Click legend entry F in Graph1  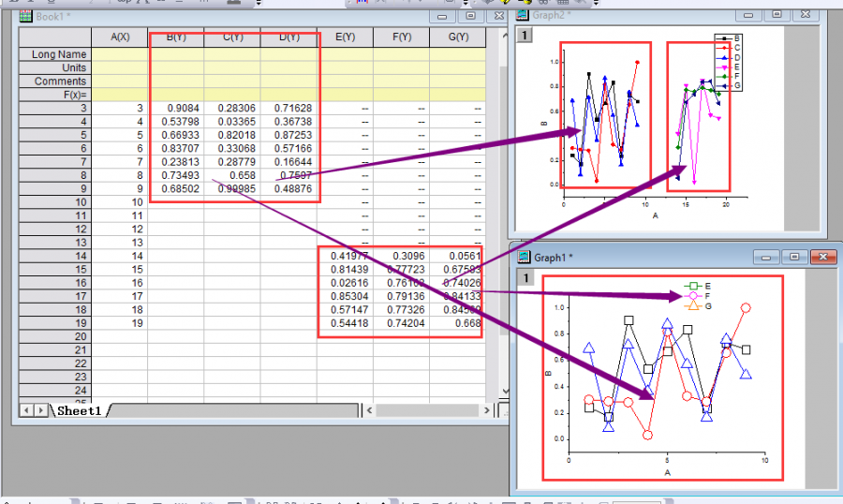tap(697, 296)
